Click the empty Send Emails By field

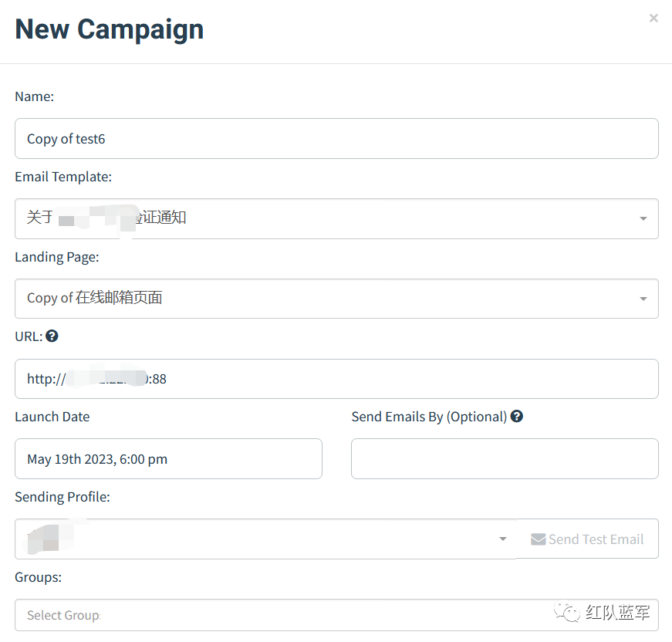(x=505, y=459)
